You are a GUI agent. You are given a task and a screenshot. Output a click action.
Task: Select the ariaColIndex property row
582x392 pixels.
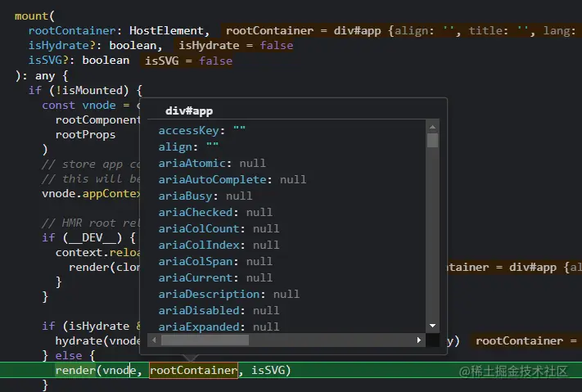click(219, 245)
